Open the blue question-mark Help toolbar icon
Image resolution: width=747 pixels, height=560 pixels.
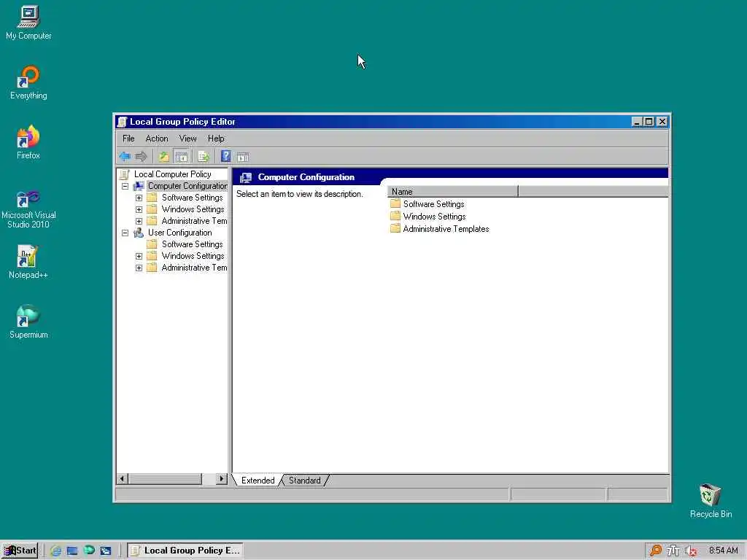[x=226, y=157]
